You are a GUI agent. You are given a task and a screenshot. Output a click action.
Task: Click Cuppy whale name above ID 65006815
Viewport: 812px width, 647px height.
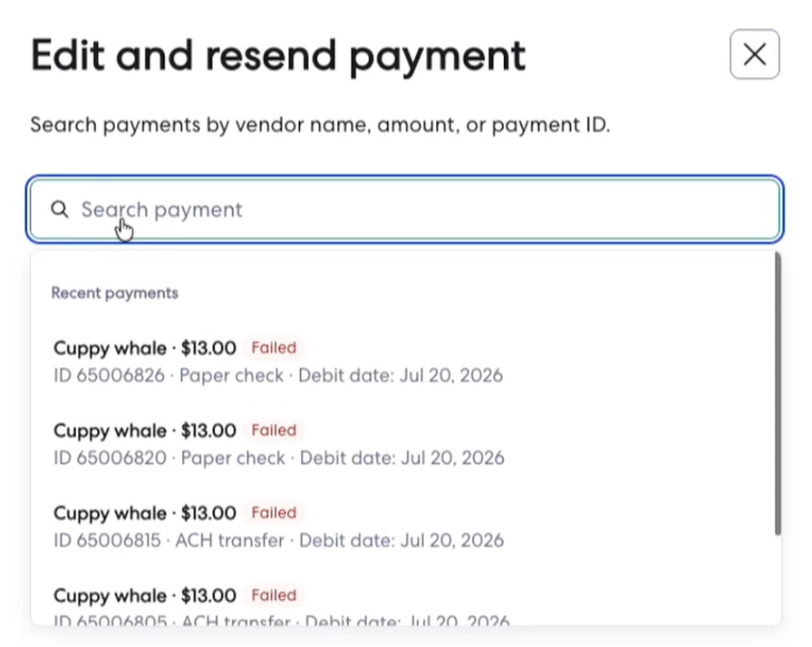(111, 513)
